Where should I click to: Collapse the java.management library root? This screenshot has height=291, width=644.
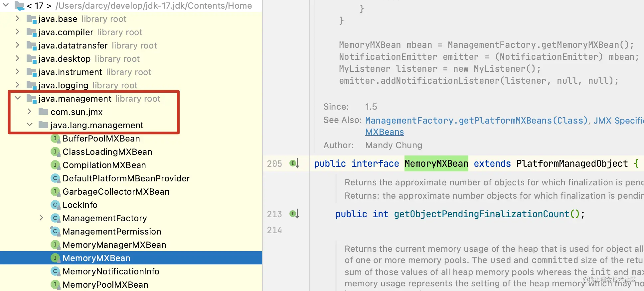(18, 98)
